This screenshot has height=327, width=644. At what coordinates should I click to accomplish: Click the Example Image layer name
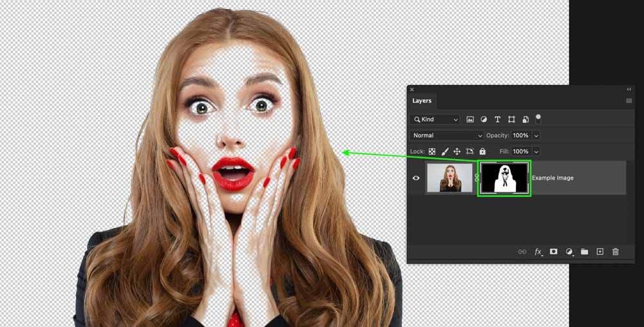pos(553,178)
